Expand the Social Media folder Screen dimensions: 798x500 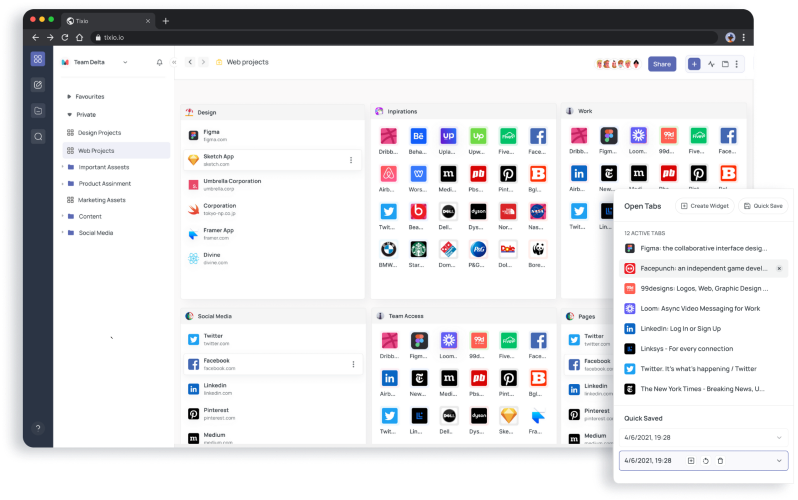click(63, 233)
